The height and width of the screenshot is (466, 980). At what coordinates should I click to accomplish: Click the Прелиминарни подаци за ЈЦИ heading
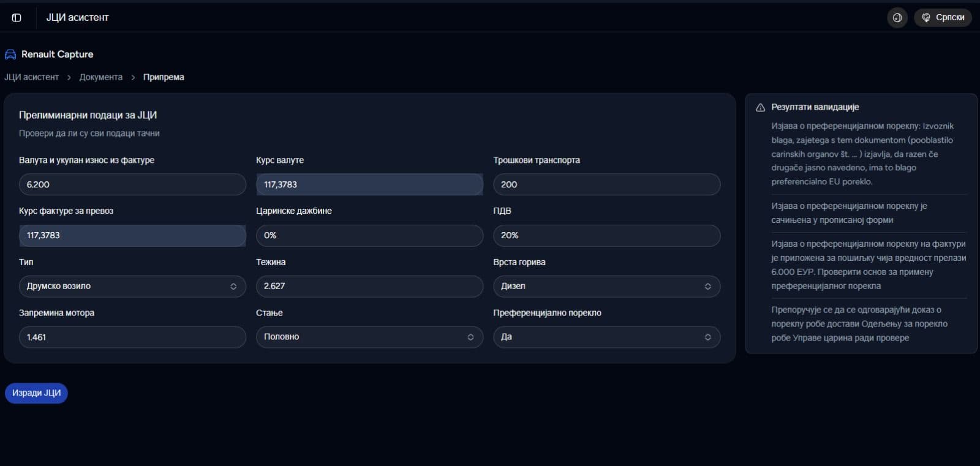pyautogui.click(x=88, y=115)
